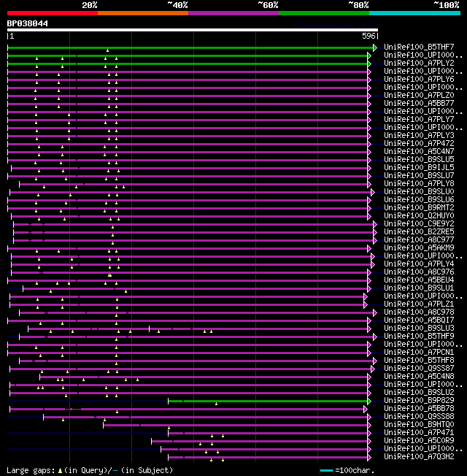
Task: Pick the UniRef100_B9SLU6 label
Action: pos(419,200)
